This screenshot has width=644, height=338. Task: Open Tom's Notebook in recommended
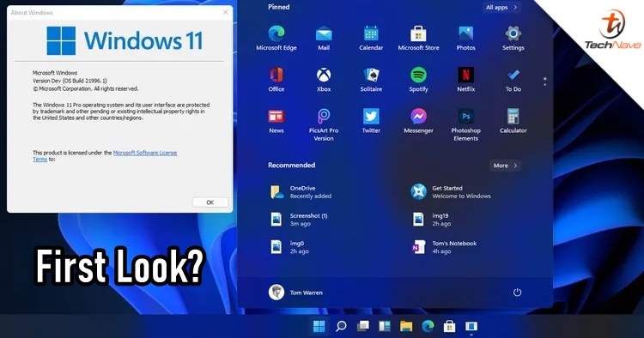point(445,247)
